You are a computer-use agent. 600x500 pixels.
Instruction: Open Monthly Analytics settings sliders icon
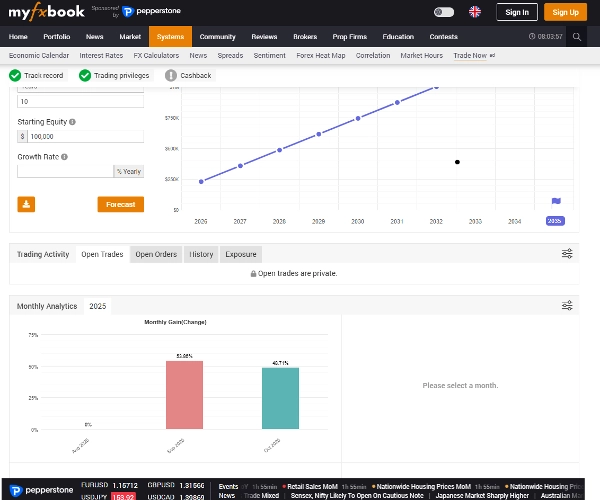(567, 305)
